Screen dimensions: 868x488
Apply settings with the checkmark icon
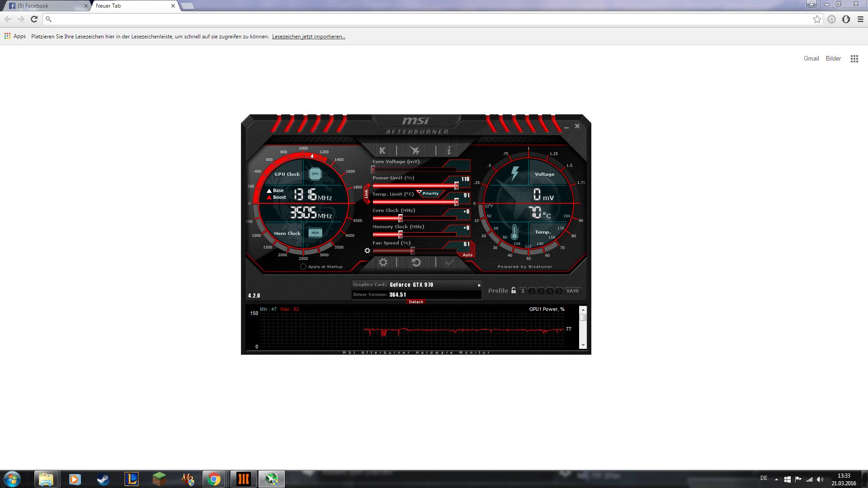click(449, 263)
